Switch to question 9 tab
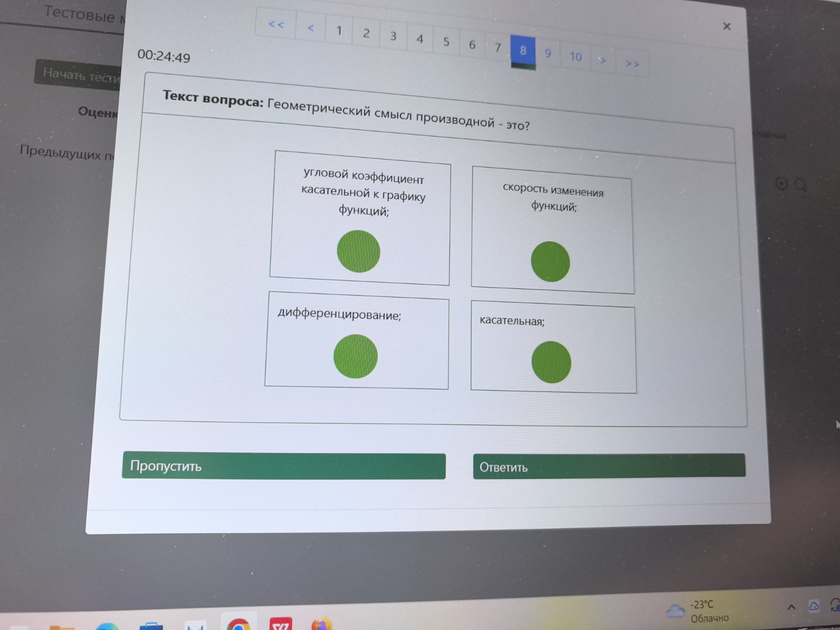This screenshot has height=630, width=840. pyautogui.click(x=547, y=54)
